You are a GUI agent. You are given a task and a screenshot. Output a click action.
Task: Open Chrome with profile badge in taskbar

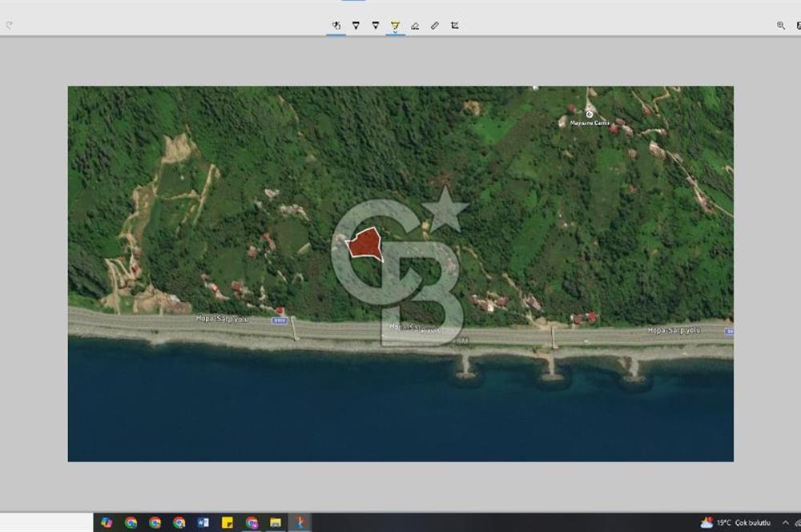click(x=252, y=522)
